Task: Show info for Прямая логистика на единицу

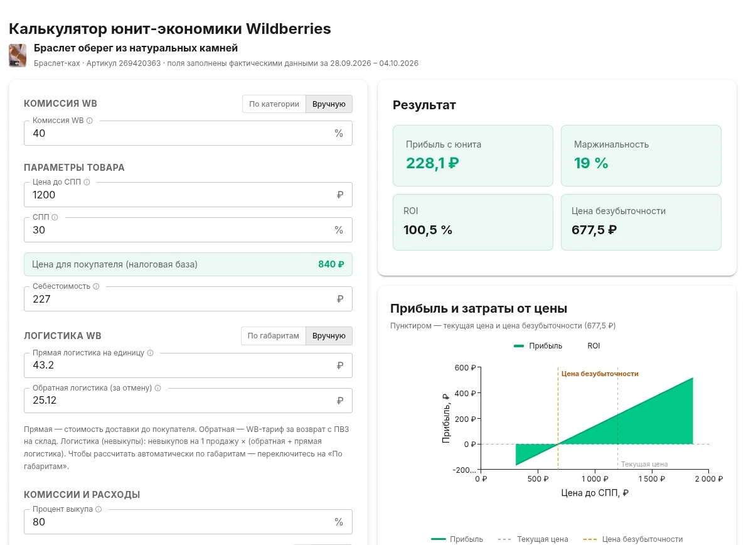Action: click(150, 353)
